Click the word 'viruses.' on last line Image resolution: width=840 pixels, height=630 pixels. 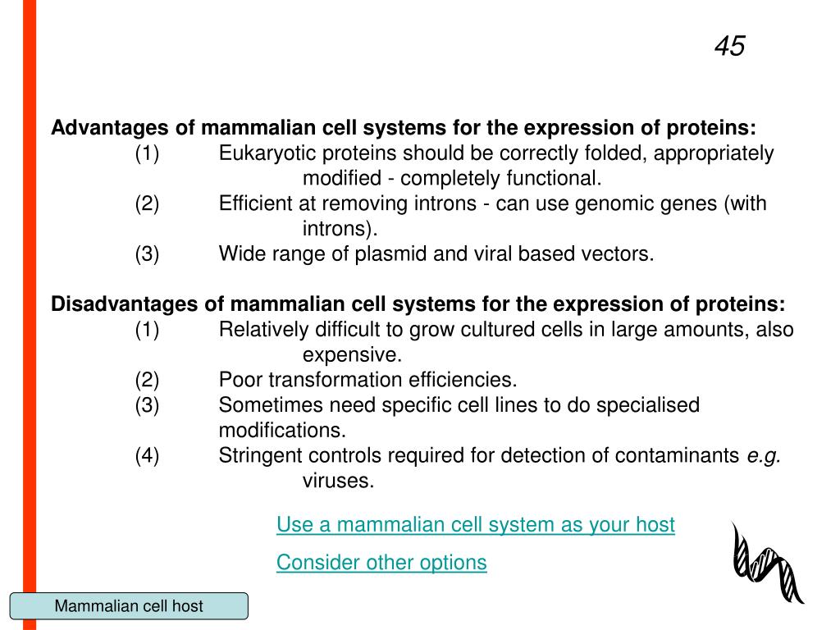coord(338,481)
